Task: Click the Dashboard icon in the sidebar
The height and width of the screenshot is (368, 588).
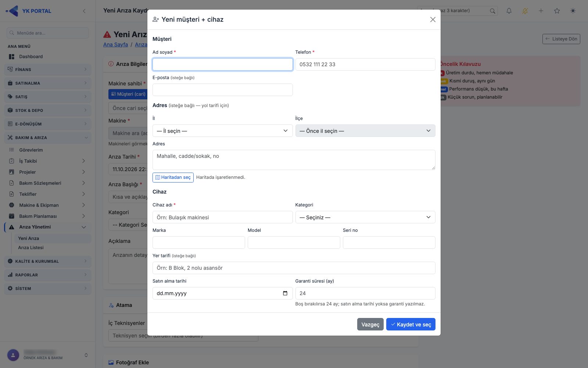Action: coord(11,57)
